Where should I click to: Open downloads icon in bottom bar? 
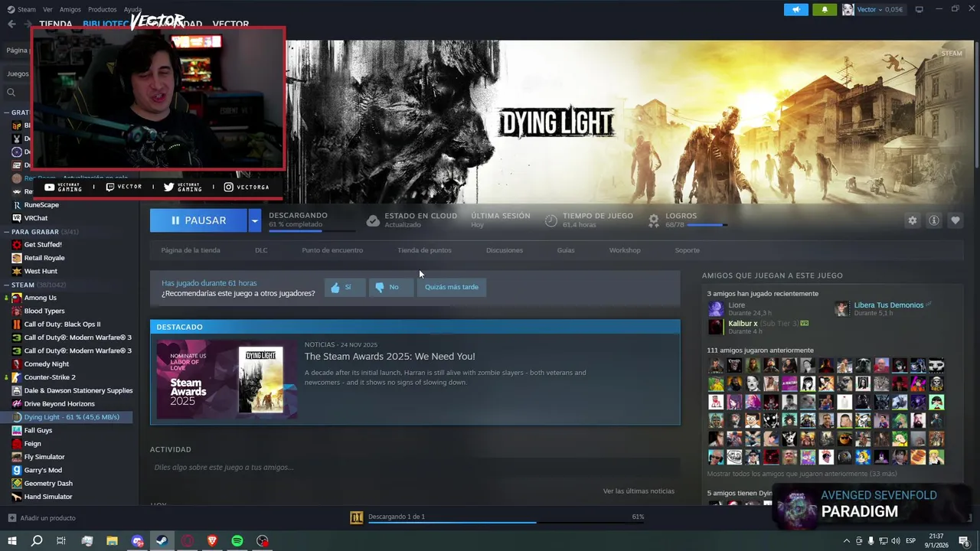[356, 517]
